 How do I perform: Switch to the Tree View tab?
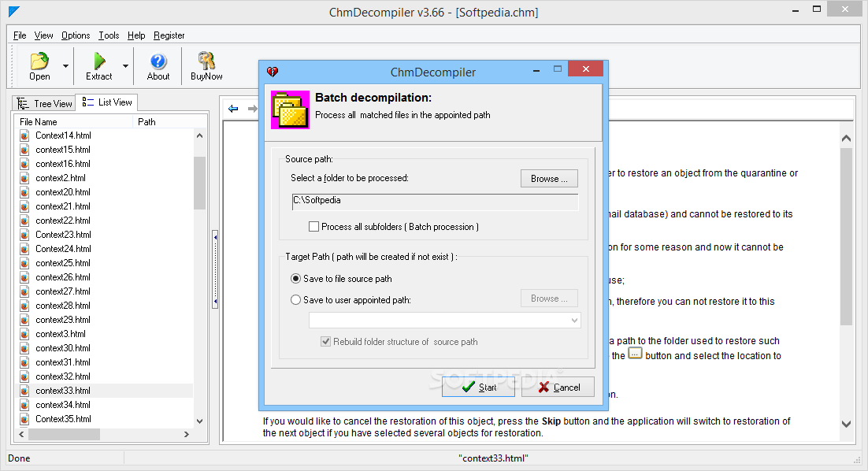tap(44, 103)
